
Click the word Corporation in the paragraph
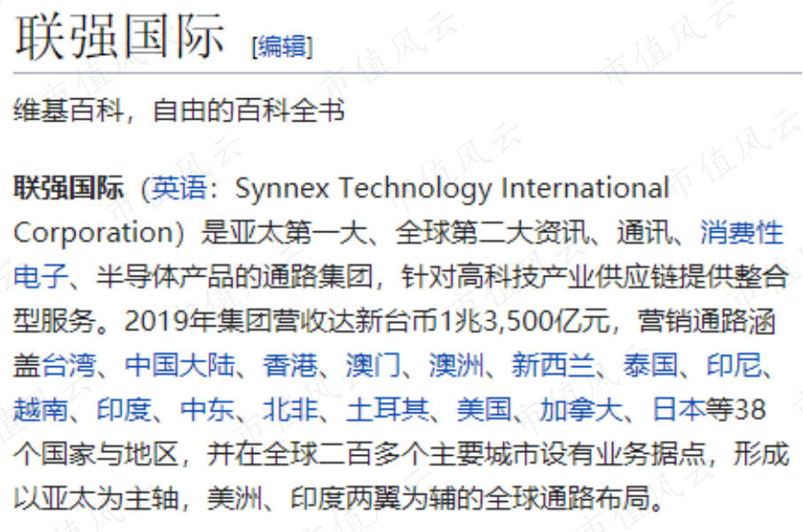[x=94, y=232]
